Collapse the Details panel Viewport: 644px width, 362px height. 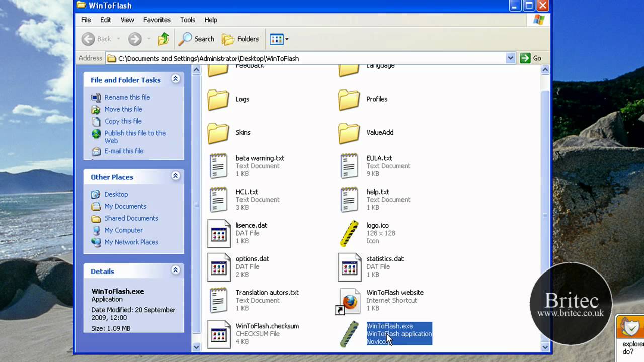pyautogui.click(x=175, y=270)
